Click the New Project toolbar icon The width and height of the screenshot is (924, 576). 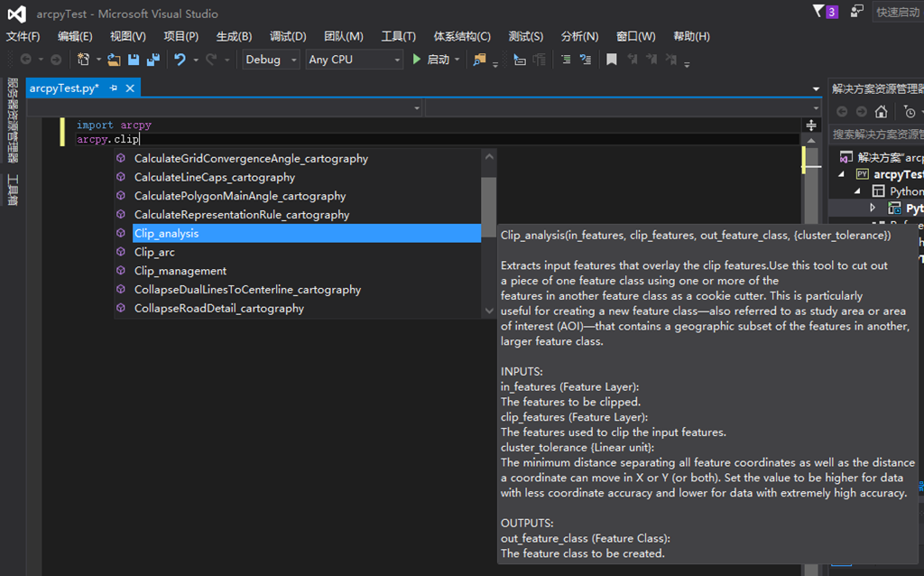pos(83,59)
